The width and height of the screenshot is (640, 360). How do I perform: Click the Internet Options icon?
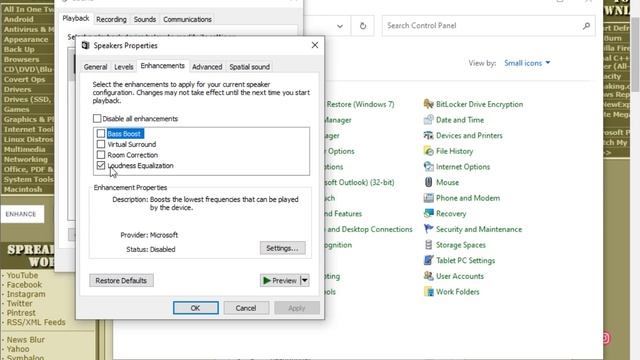pyautogui.click(x=428, y=167)
